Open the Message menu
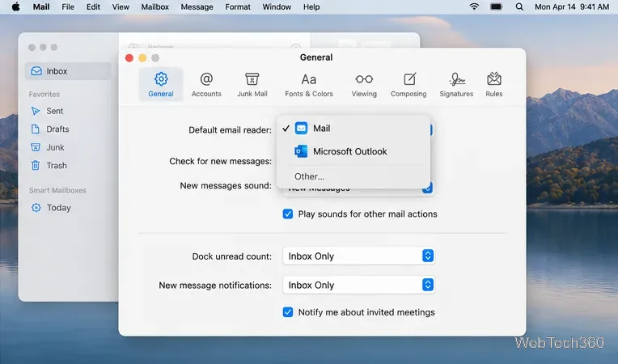618x364 pixels. click(x=197, y=6)
